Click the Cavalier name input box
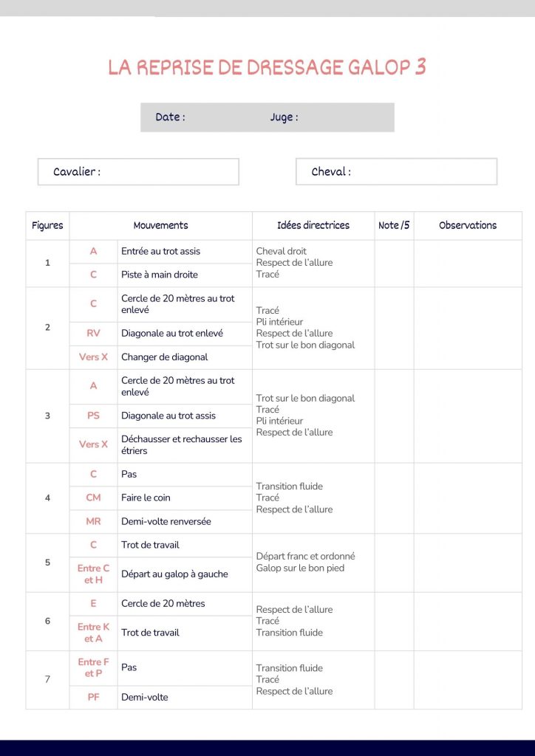Viewport: 535px width, 756px height. point(138,172)
